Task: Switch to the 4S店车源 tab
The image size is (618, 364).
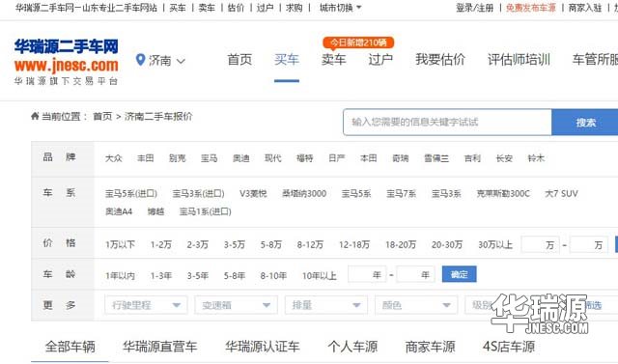Action: click(509, 347)
